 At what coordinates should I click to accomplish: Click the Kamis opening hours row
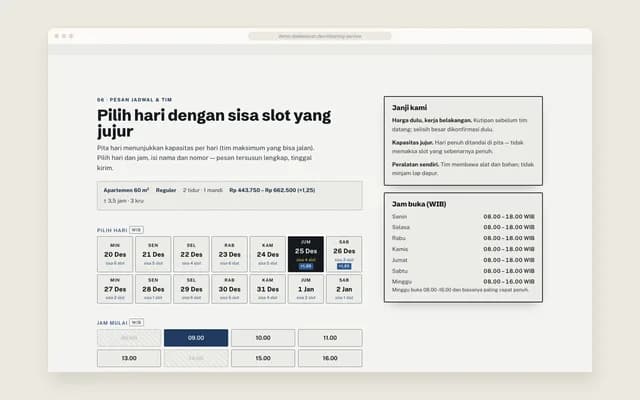(463, 249)
